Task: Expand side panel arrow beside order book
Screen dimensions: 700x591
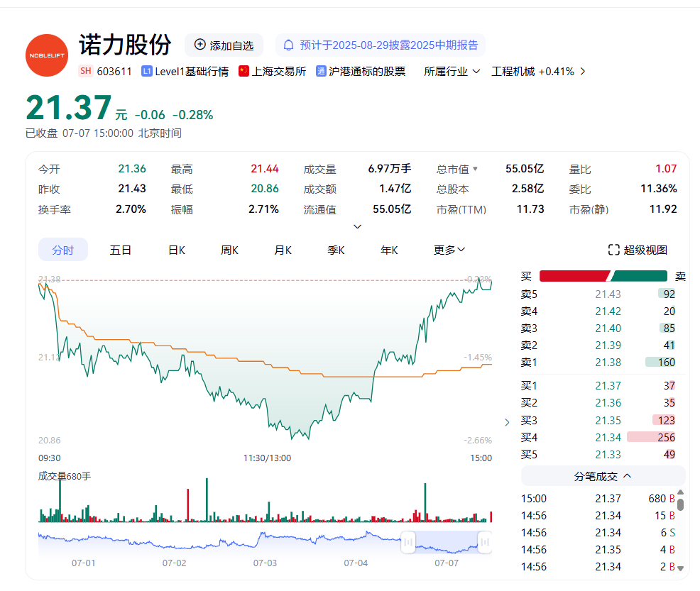Action: (x=507, y=422)
